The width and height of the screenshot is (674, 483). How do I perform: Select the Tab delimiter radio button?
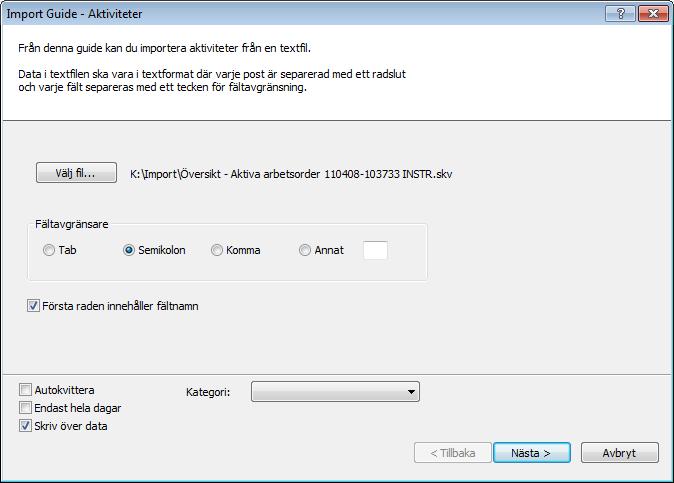tap(49, 250)
